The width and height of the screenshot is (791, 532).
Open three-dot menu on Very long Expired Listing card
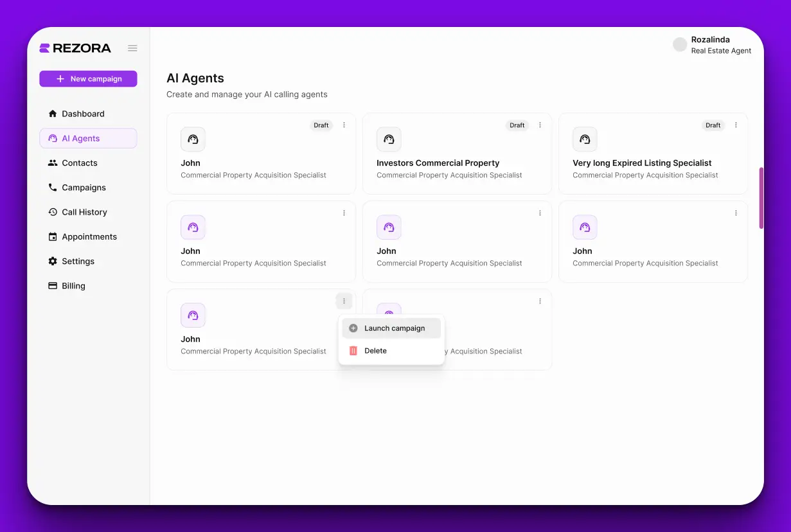click(736, 125)
